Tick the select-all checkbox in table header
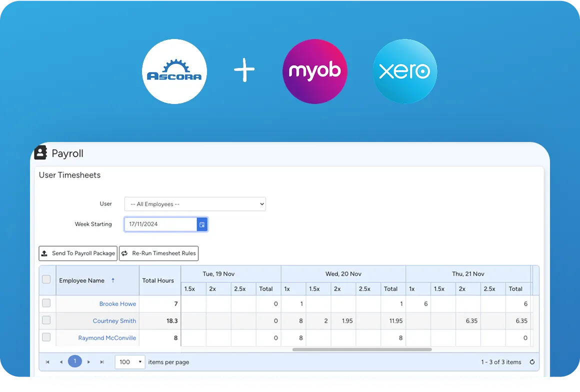Image resolution: width=580 pixels, height=392 pixels. tap(46, 279)
